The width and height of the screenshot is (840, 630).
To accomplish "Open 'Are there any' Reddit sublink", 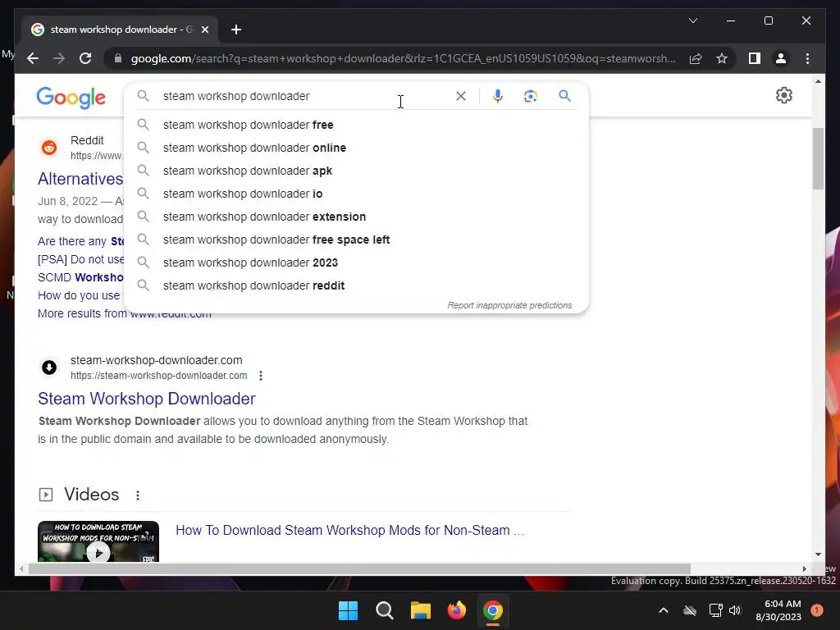I will pos(80,241).
